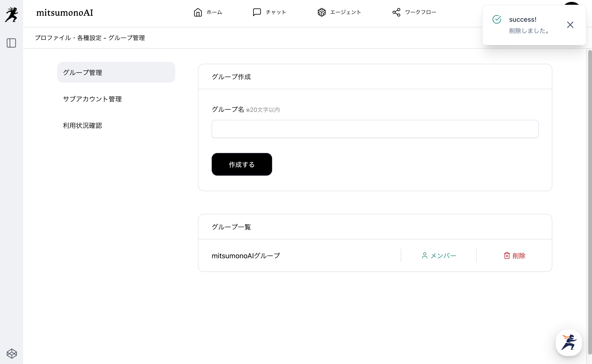
Task: Focus the グループ名 input field
Action: pos(375,129)
